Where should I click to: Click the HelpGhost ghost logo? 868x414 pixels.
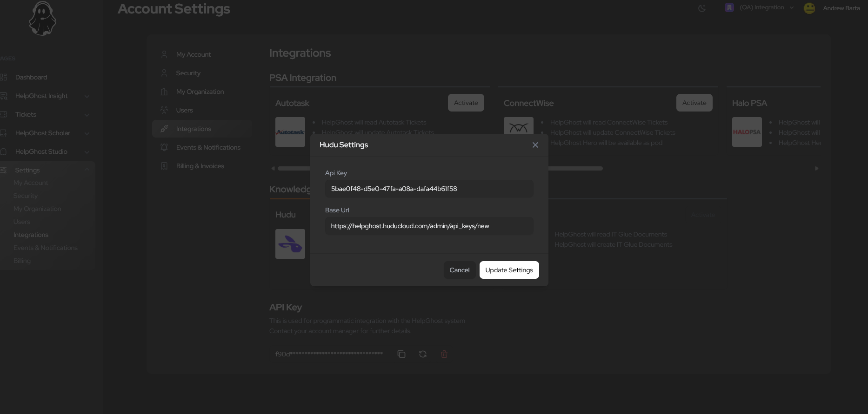coord(42,19)
